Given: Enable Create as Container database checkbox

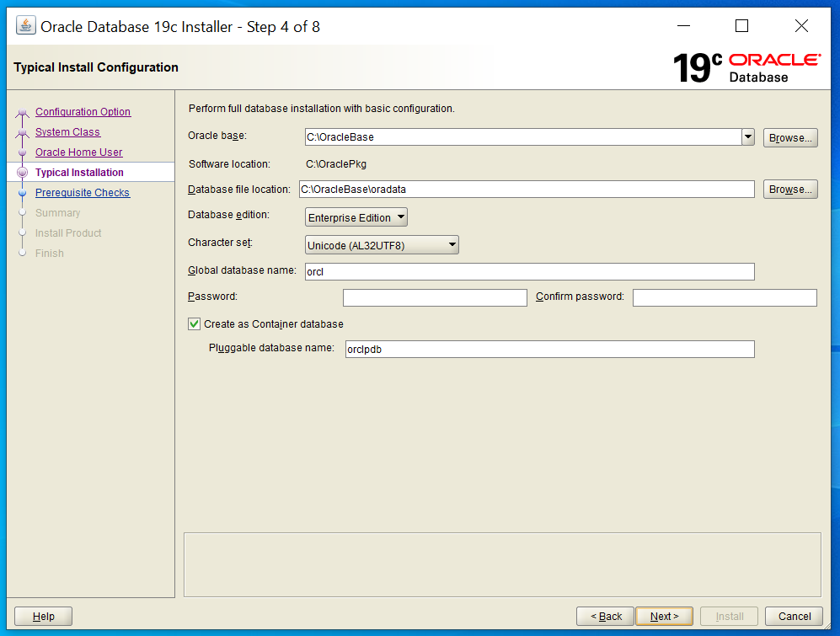Looking at the screenshot, I should pos(194,323).
